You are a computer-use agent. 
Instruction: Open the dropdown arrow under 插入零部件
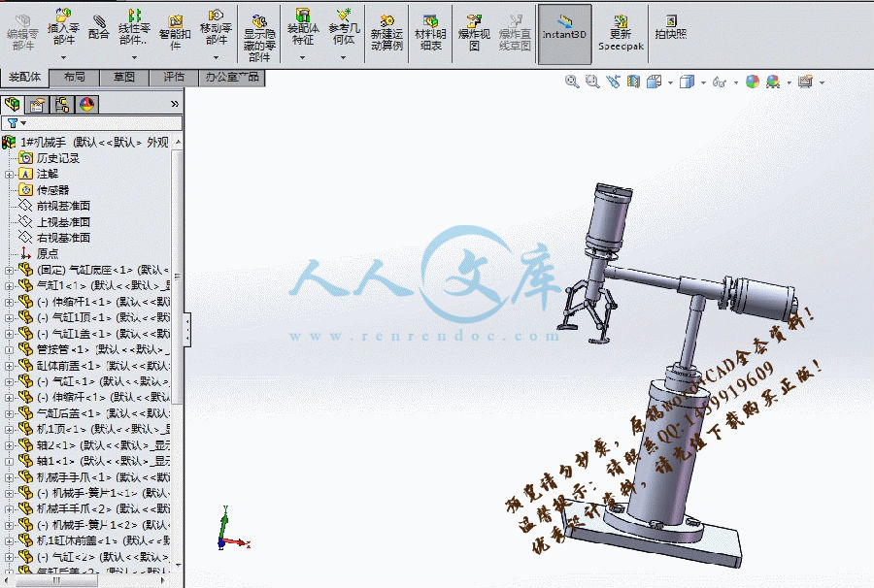point(63,57)
